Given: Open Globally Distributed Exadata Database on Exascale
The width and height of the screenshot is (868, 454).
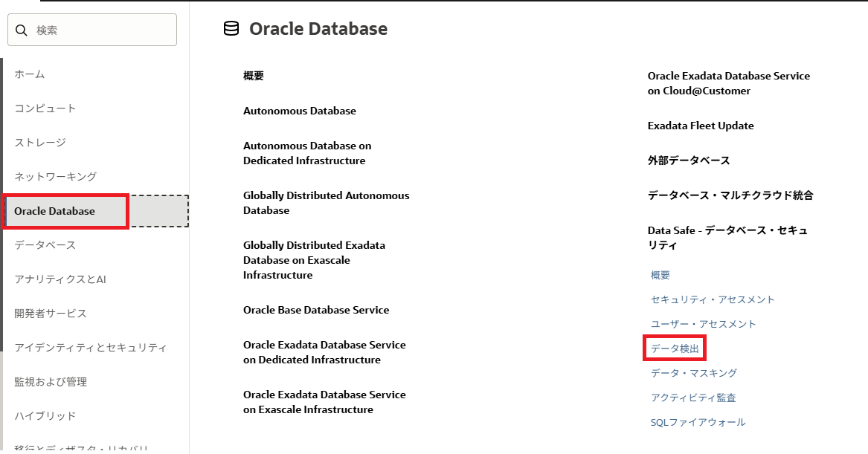Looking at the screenshot, I should [314, 260].
